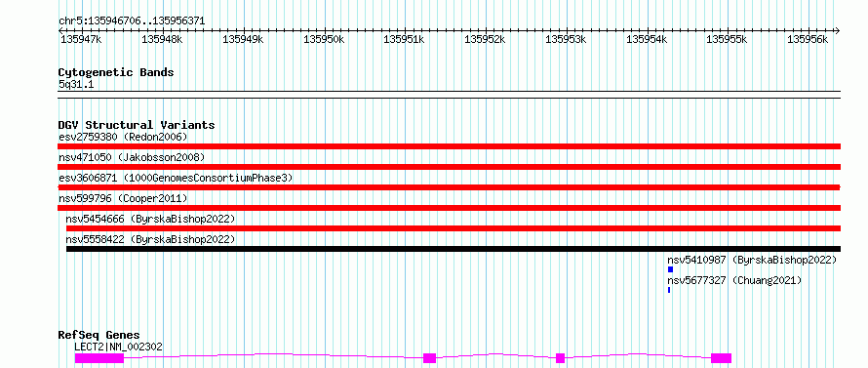Select the blue marker under nsv5677327
The image size is (868, 368).
click(669, 290)
